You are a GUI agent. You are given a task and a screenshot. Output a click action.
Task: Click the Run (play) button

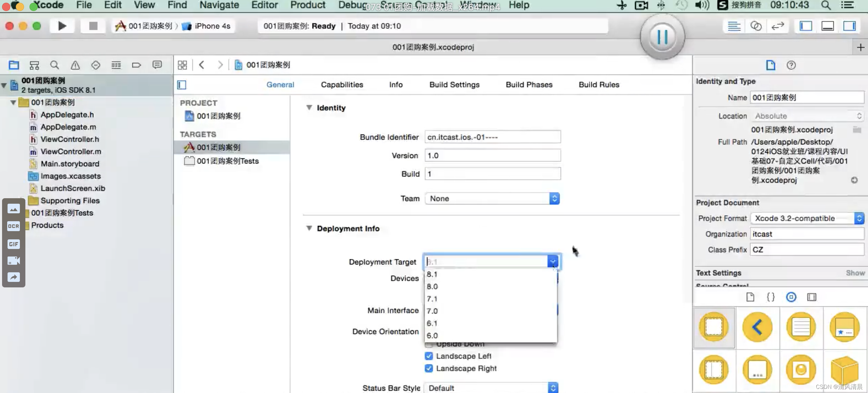[62, 26]
